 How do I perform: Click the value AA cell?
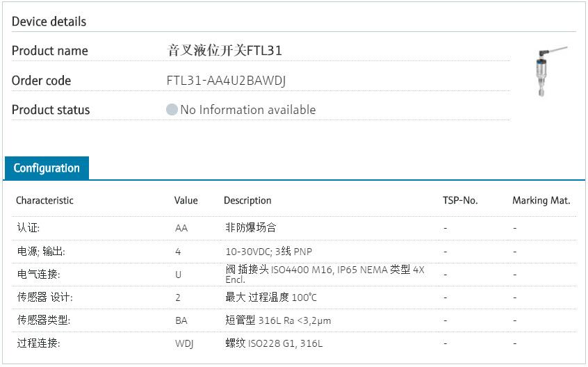[x=181, y=227]
